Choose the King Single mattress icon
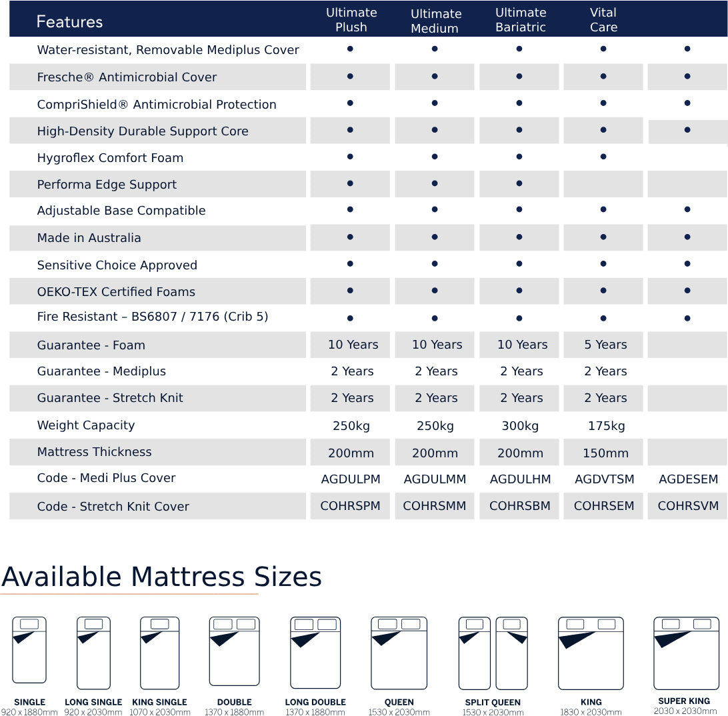This screenshot has width=728, height=716. coord(159,653)
